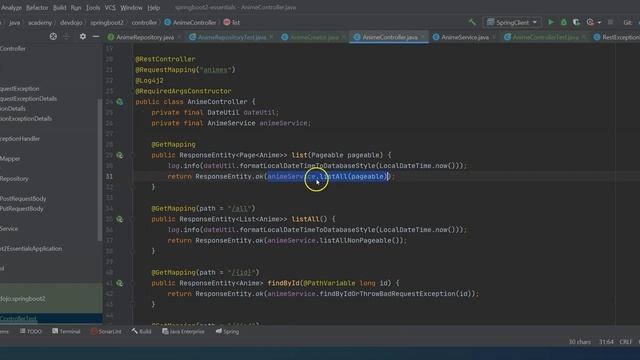Open the Tools menu

point(93,7)
